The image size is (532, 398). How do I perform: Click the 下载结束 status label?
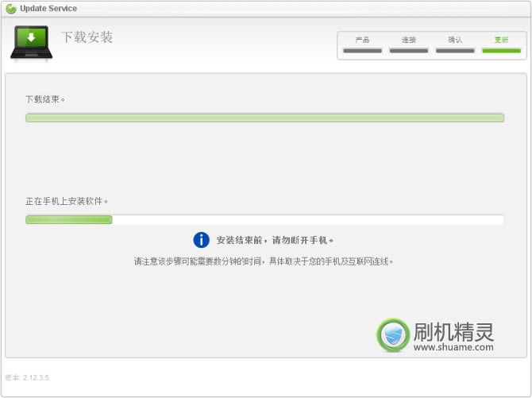click(x=45, y=99)
